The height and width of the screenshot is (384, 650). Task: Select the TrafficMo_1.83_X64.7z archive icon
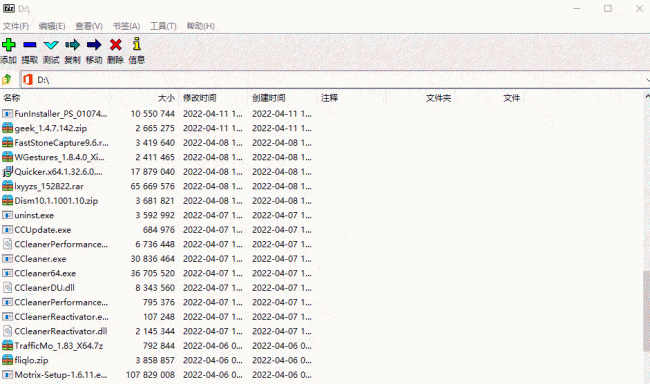click(7, 345)
